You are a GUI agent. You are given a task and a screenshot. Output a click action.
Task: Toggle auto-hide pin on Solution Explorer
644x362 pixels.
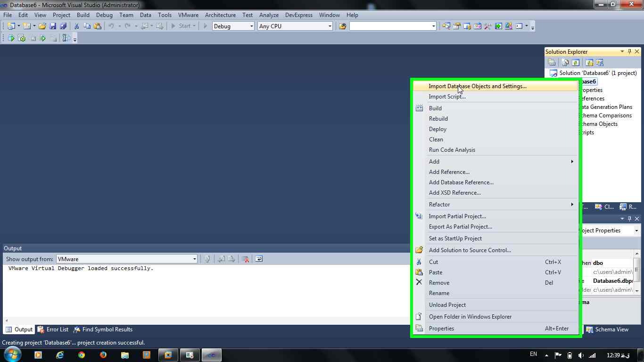coord(629,51)
